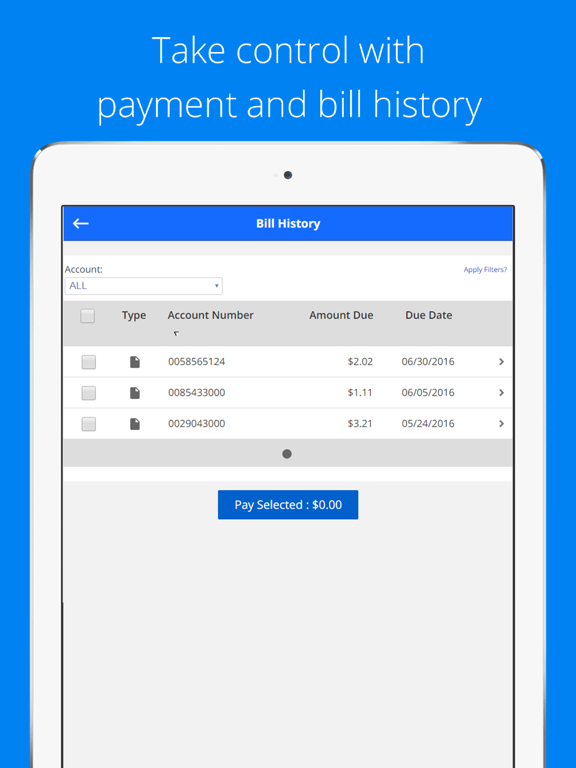Go back using the arrow icon
Screen dimensions: 576x768
click(81, 224)
